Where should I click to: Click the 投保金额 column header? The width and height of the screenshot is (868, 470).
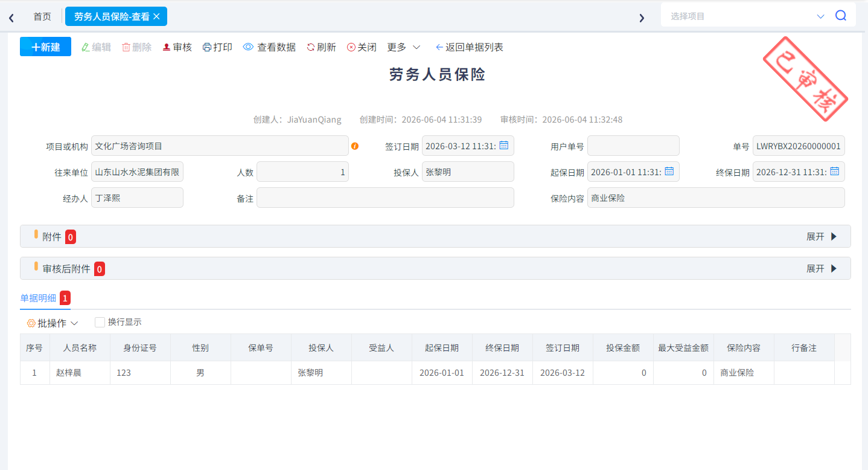pyautogui.click(x=623, y=348)
